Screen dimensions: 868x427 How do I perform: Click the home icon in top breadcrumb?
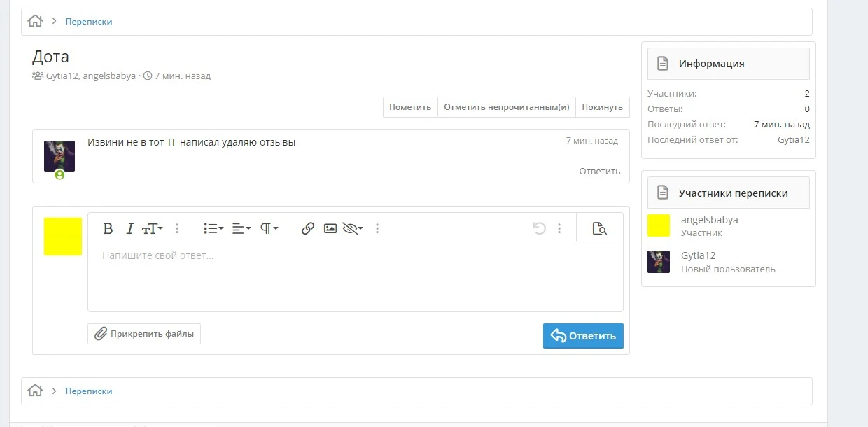pos(35,21)
